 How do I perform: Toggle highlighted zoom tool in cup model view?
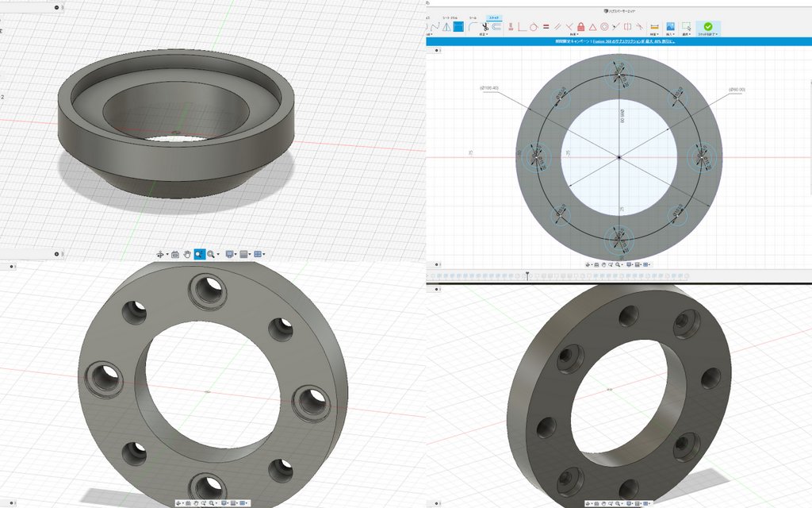(200, 254)
